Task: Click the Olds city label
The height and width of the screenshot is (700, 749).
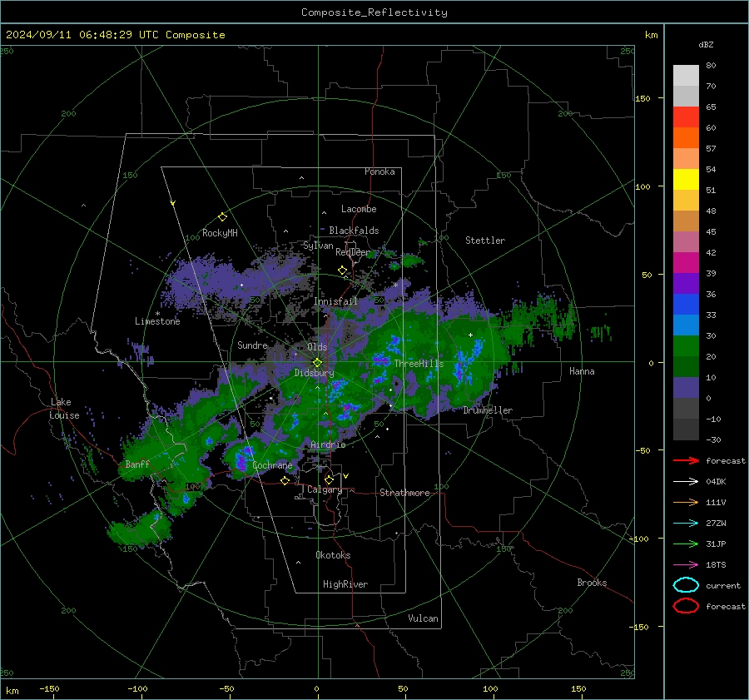Action: [x=317, y=347]
